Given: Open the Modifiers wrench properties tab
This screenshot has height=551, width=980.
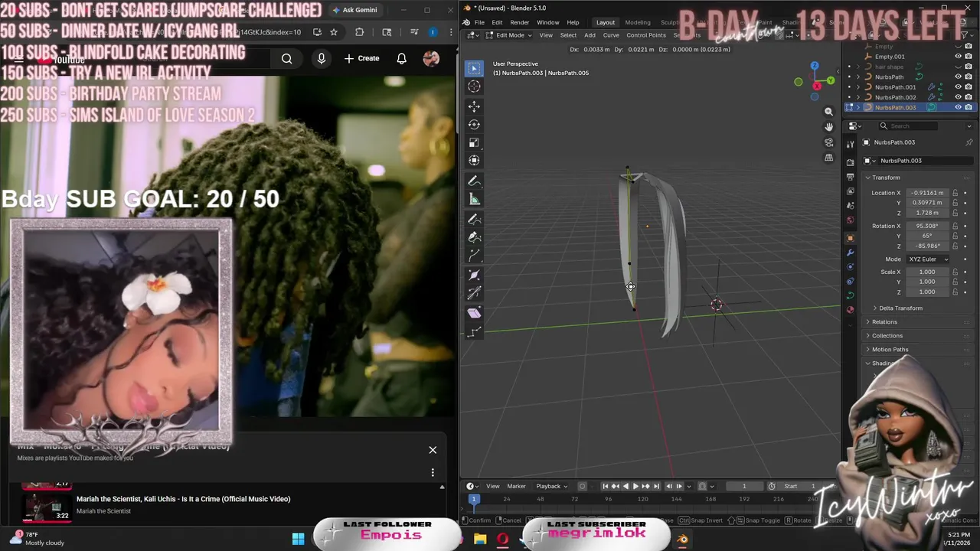Looking at the screenshot, I should 850,253.
